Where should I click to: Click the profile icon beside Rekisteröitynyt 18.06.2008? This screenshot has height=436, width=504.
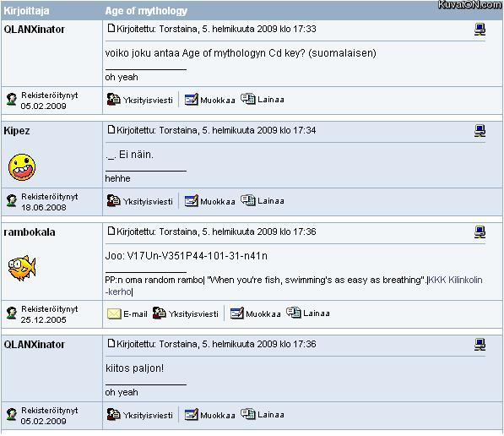tap(12, 201)
